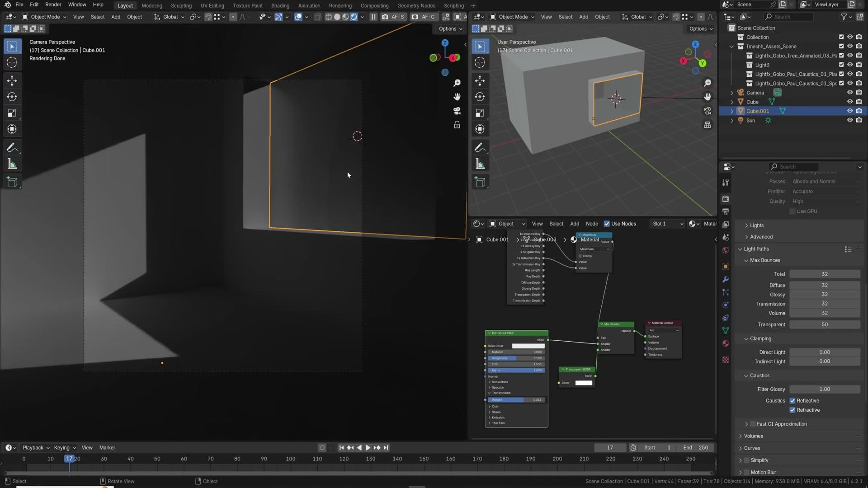Open the Object Data properties tab
The width and height of the screenshot is (868, 488).
[x=726, y=331]
